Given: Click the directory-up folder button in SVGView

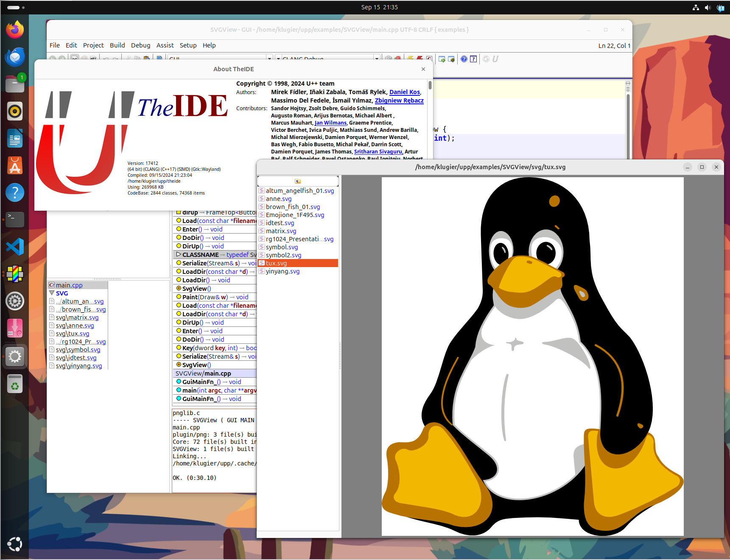Looking at the screenshot, I should click(298, 181).
